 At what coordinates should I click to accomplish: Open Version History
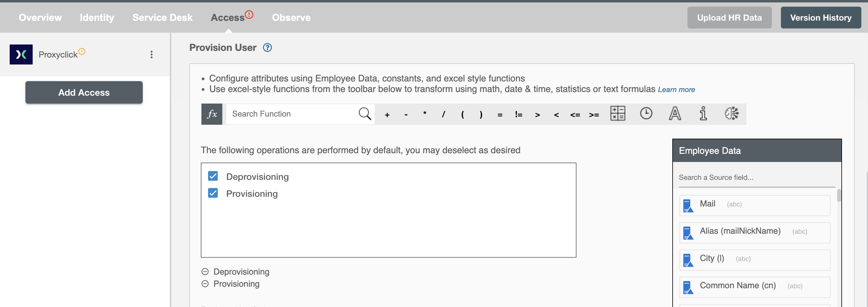tap(821, 18)
